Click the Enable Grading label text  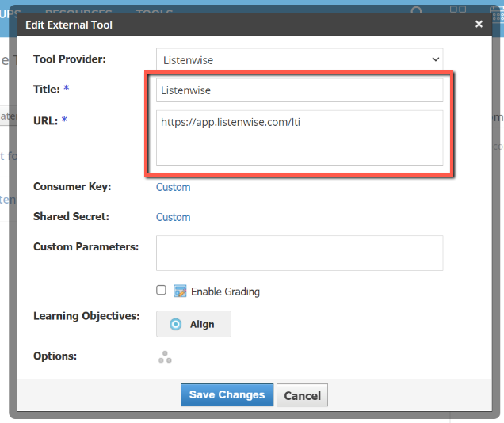(x=225, y=292)
